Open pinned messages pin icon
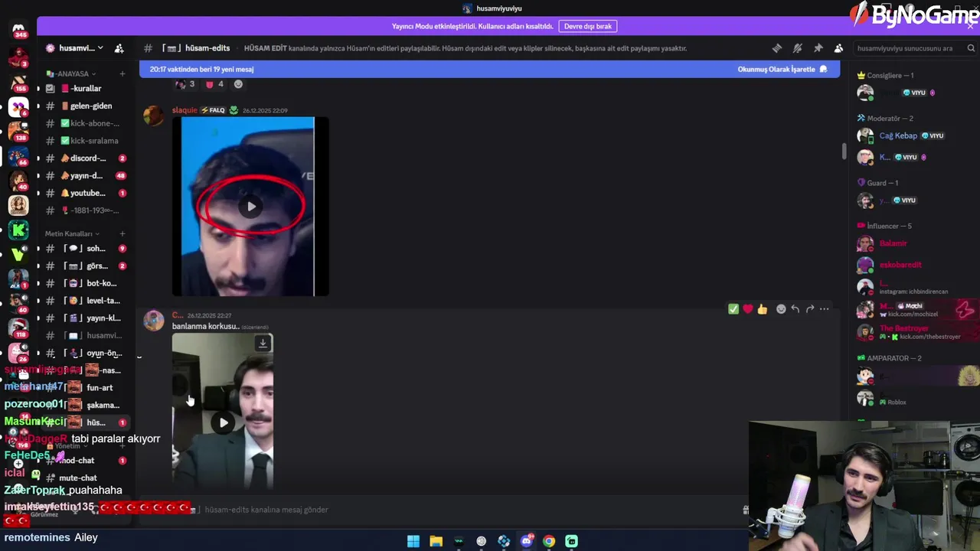980x551 pixels. coord(818,48)
